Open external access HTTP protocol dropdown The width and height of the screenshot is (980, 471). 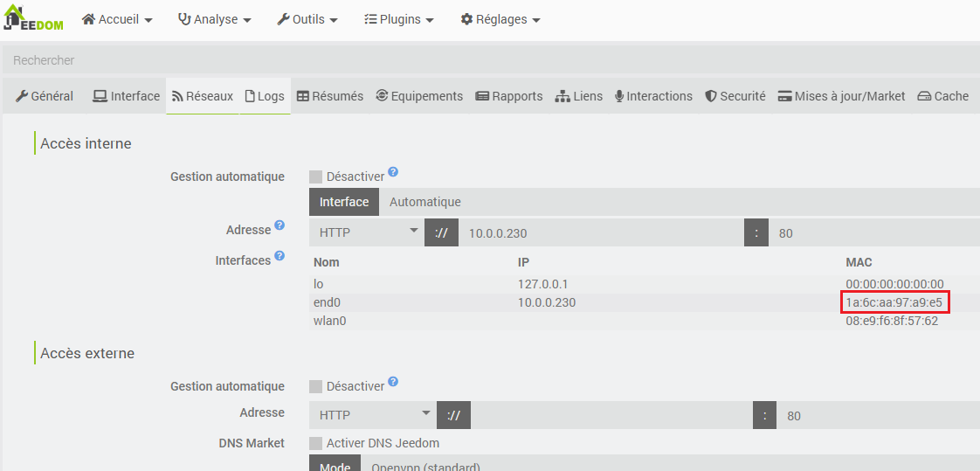click(x=373, y=415)
